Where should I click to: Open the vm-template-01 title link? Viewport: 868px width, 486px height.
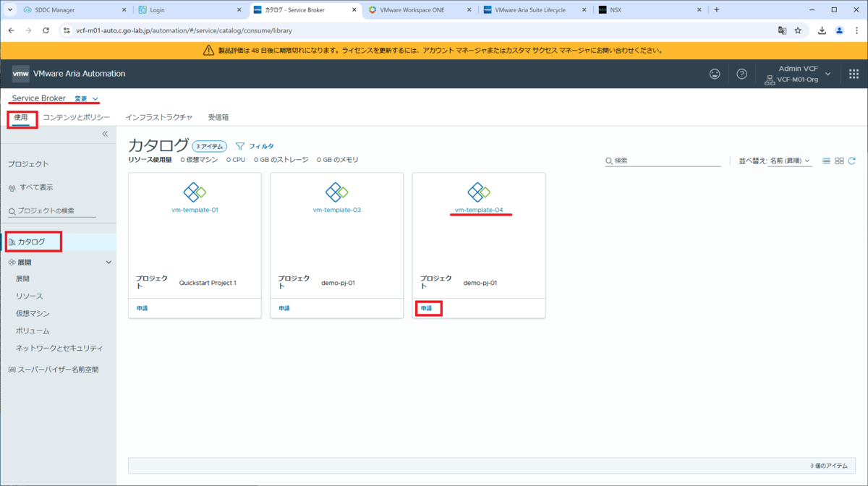pyautogui.click(x=195, y=210)
